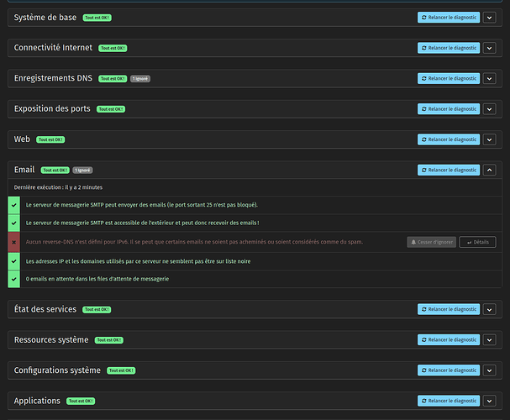Image resolution: width=510 pixels, height=420 pixels.
Task: Click the État des services title
Action: pos(45,309)
